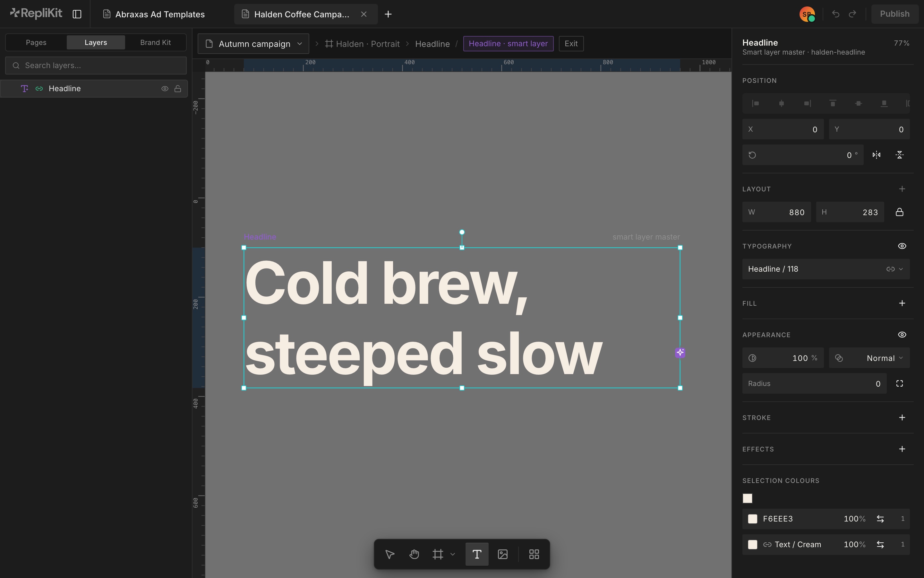924x578 pixels.
Task: Align layer to top edge
Action: [x=833, y=104]
